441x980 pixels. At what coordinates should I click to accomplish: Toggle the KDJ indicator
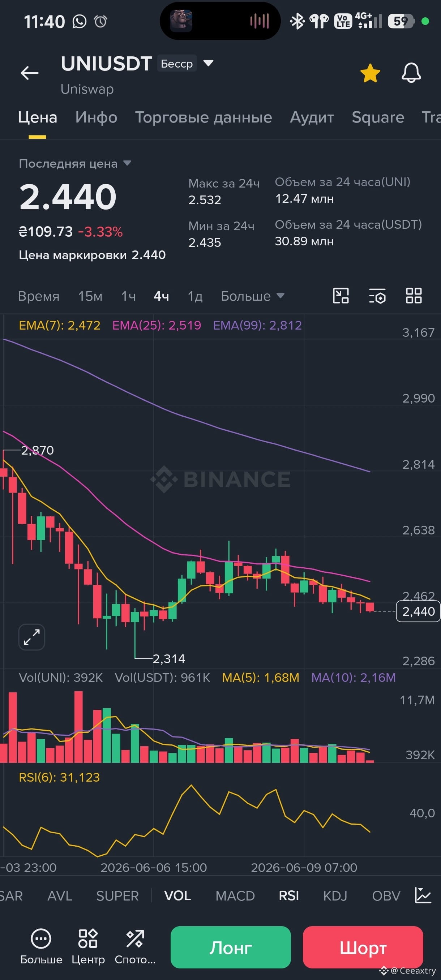coord(335,895)
